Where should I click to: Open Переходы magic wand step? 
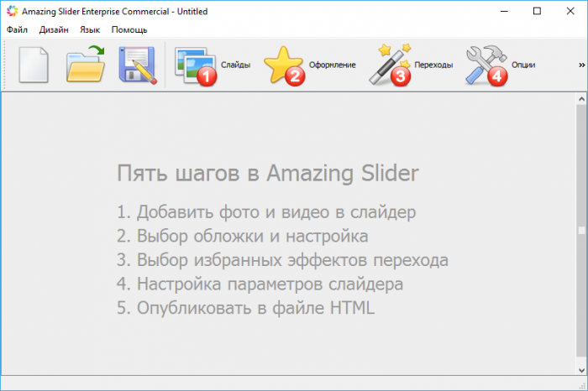pyautogui.click(x=410, y=65)
